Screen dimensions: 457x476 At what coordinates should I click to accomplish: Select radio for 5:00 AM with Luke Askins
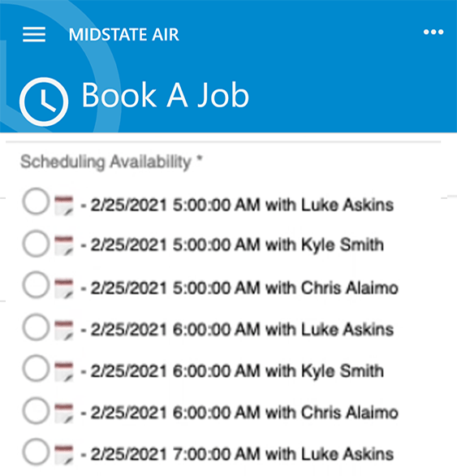[36, 201]
